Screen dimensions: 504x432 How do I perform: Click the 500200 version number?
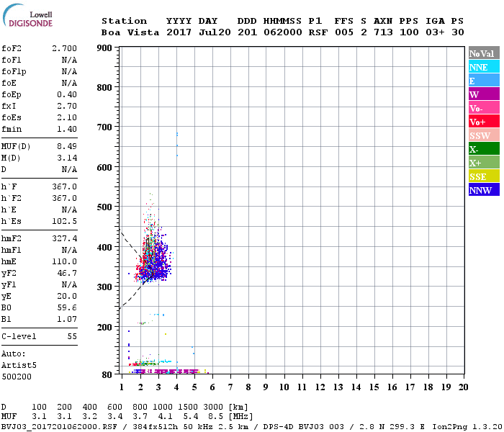pyautogui.click(x=17, y=377)
